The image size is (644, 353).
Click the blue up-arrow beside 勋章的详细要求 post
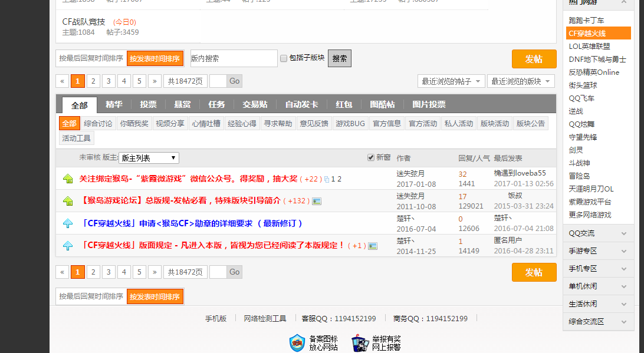(68, 223)
